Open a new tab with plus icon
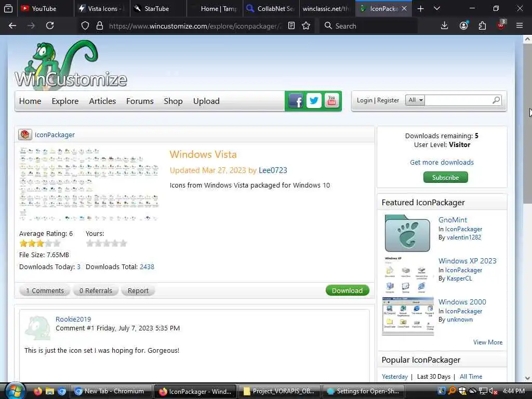 tap(420, 8)
